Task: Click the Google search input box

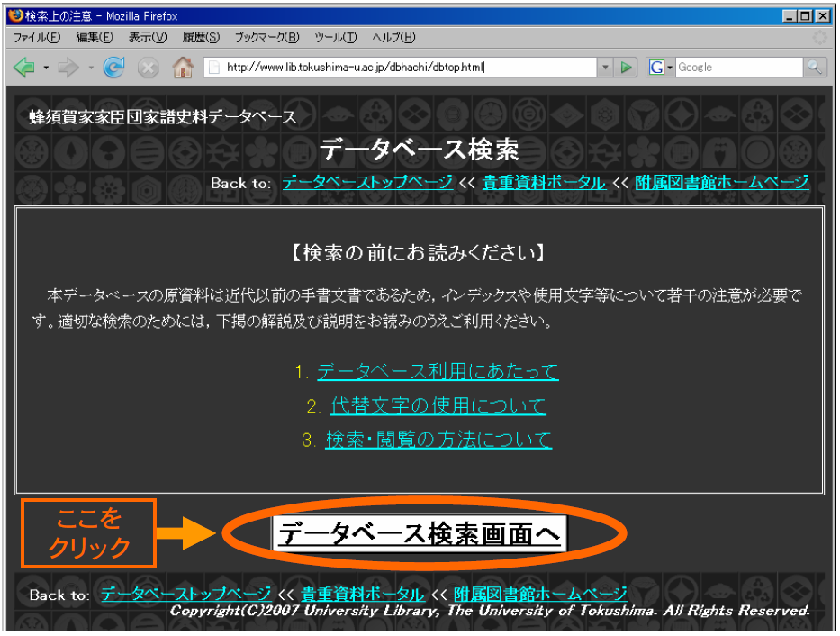Action: click(x=739, y=68)
